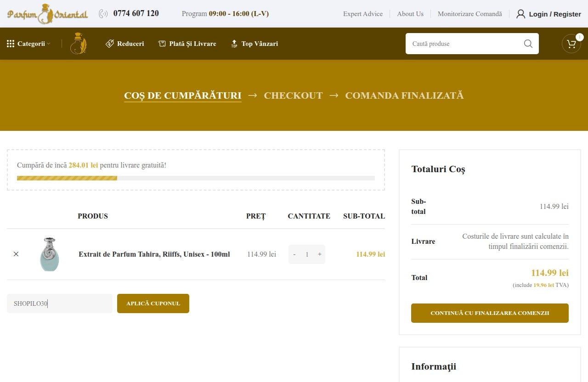This screenshot has height=382, width=588.
Task: Click the Reduceri discount tag icon
Action: point(110,44)
